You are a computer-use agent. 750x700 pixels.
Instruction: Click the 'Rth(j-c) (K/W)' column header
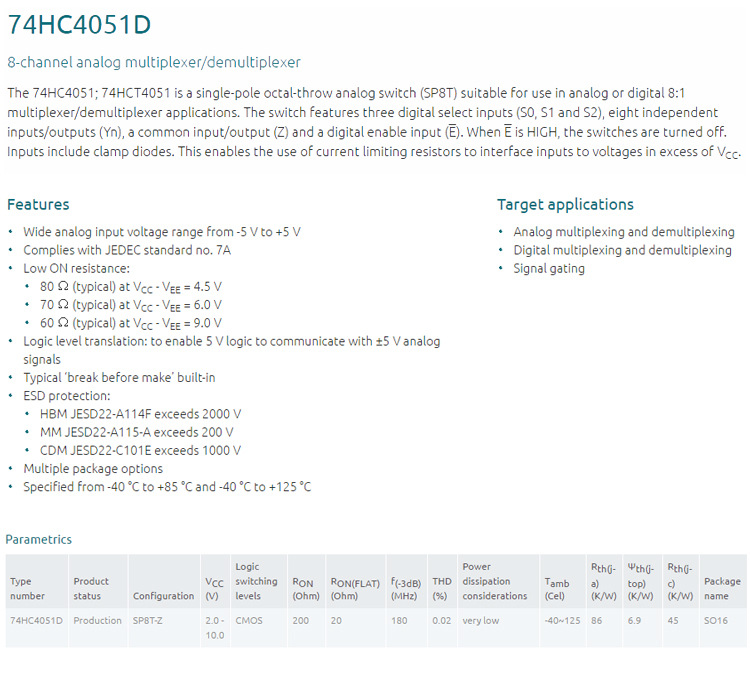[x=680, y=582]
